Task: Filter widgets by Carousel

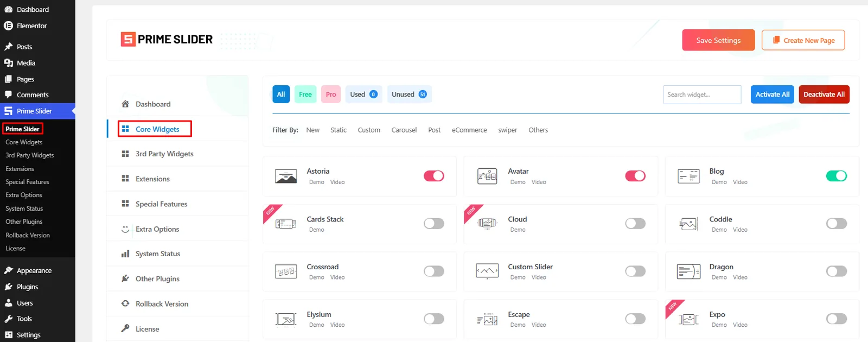Action: [404, 130]
